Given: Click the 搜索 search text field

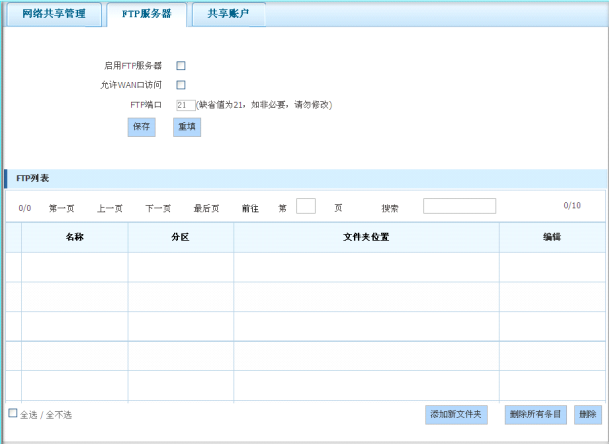Looking at the screenshot, I should (459, 206).
